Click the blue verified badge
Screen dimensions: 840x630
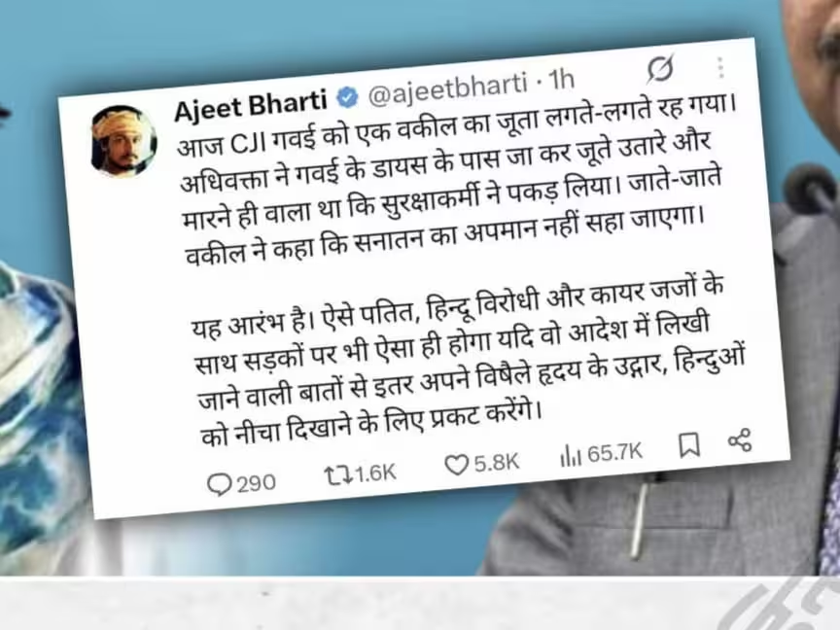[347, 97]
